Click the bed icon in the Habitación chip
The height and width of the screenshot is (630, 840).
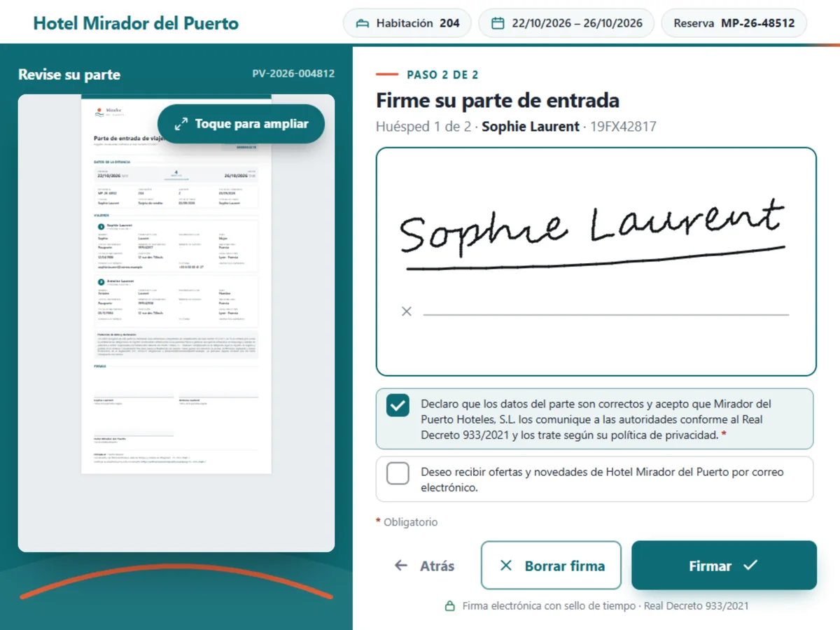[x=362, y=23]
